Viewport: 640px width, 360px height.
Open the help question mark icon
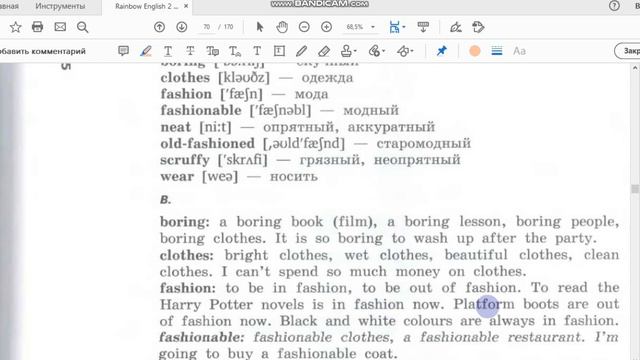(614, 6)
